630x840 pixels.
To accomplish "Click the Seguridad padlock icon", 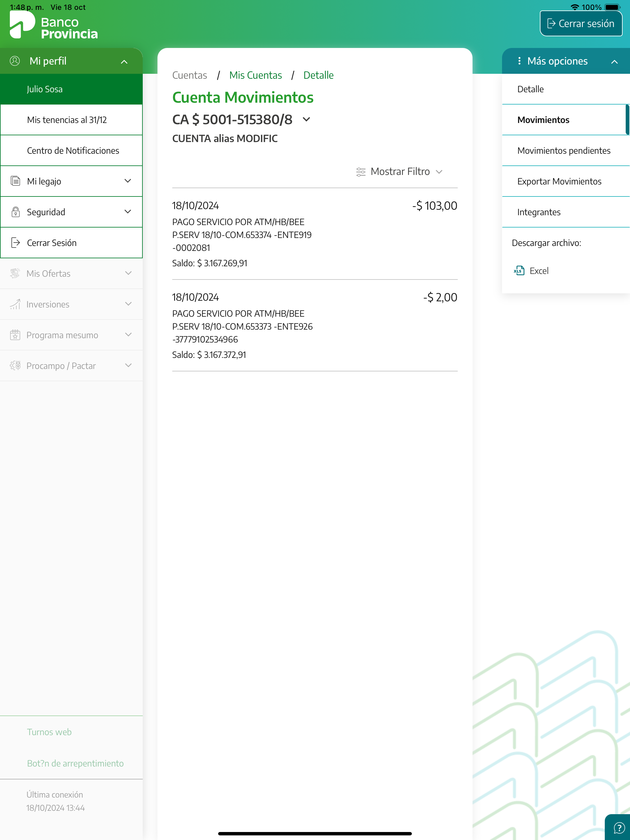I will (15, 212).
